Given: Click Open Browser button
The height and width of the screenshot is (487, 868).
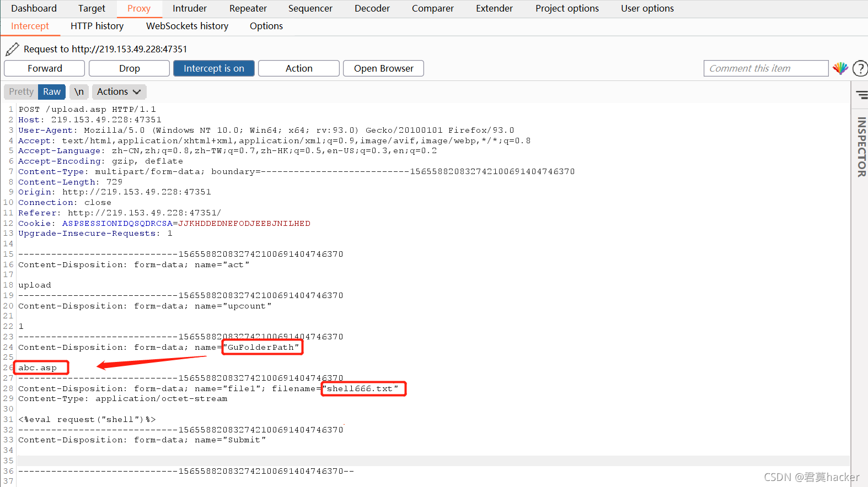Looking at the screenshot, I should pyautogui.click(x=384, y=68).
